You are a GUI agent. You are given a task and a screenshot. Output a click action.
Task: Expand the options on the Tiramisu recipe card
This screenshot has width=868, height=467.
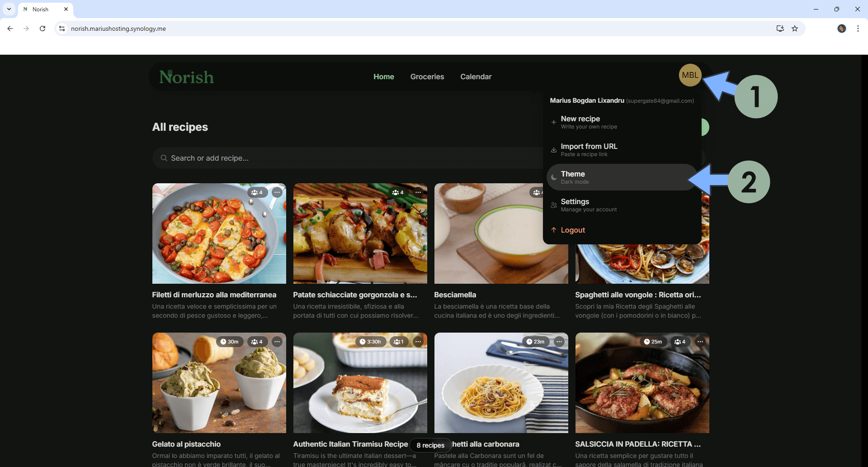point(418,342)
